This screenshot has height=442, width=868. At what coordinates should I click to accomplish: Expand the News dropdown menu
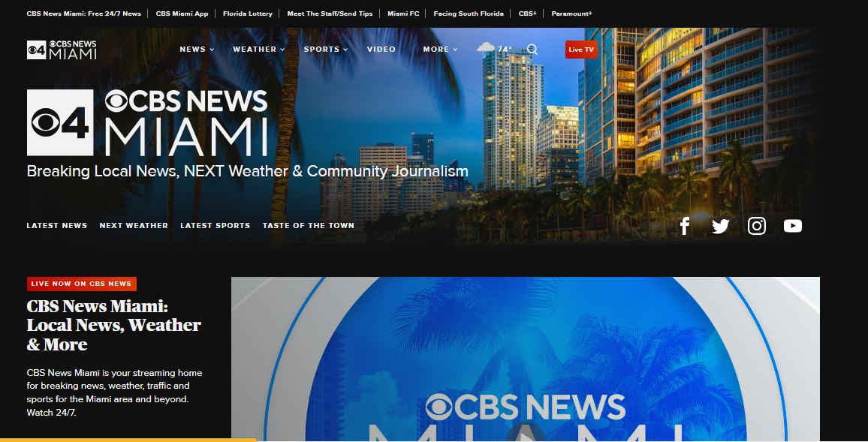click(197, 50)
